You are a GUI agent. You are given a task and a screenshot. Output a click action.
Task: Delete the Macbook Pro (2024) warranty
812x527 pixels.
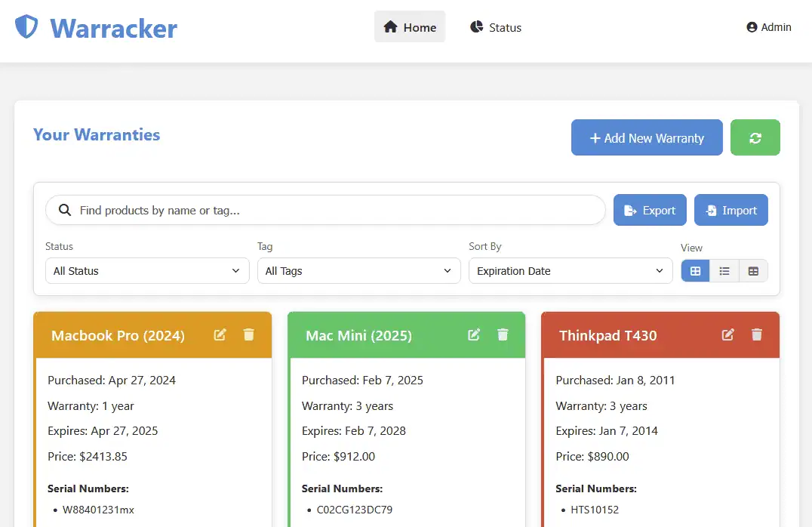click(248, 334)
